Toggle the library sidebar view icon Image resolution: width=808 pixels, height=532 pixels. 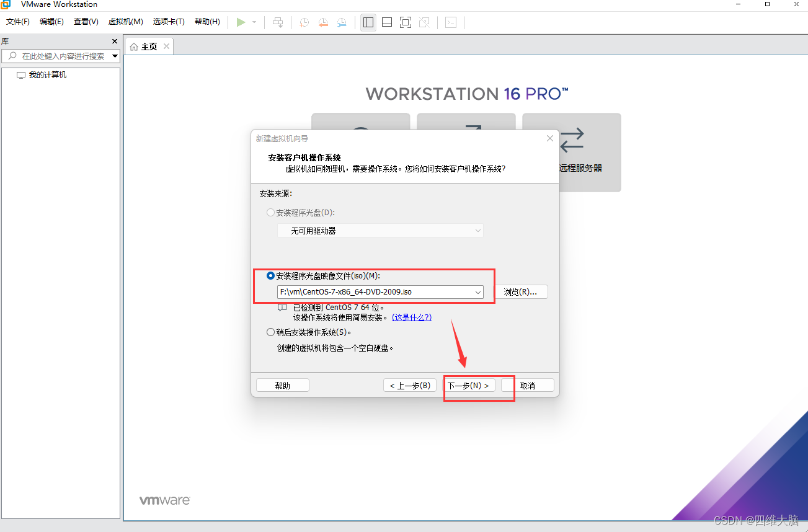coord(368,22)
